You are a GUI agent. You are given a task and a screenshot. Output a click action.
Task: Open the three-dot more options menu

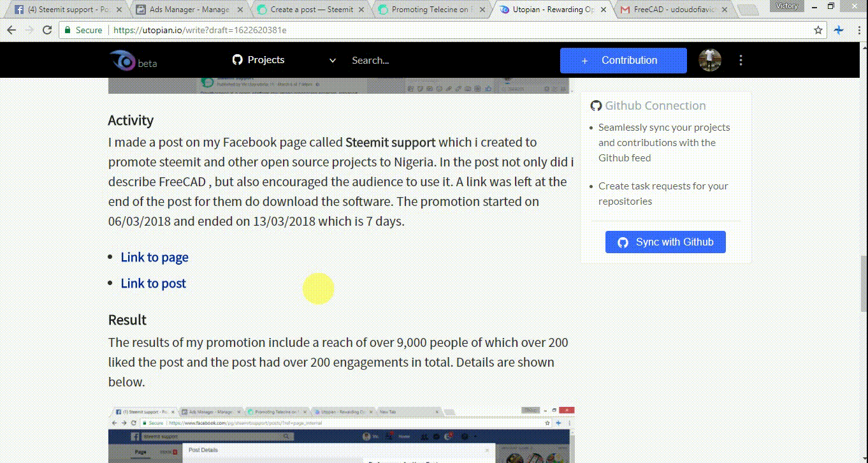pyautogui.click(x=741, y=60)
